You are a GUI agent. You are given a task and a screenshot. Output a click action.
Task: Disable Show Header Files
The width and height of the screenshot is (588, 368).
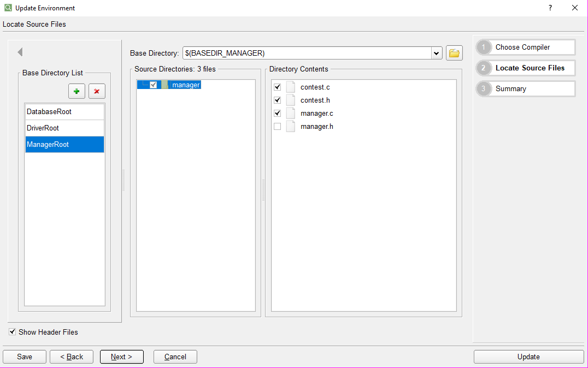pos(12,331)
